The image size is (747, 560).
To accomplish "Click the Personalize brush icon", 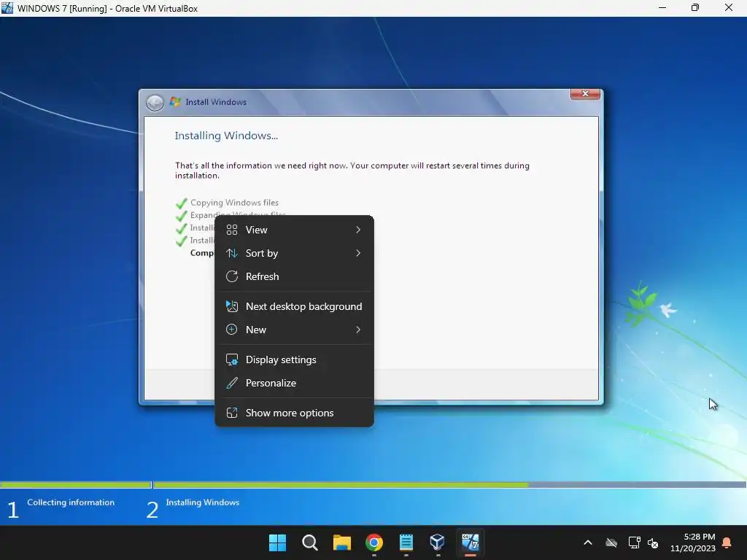I will (232, 384).
